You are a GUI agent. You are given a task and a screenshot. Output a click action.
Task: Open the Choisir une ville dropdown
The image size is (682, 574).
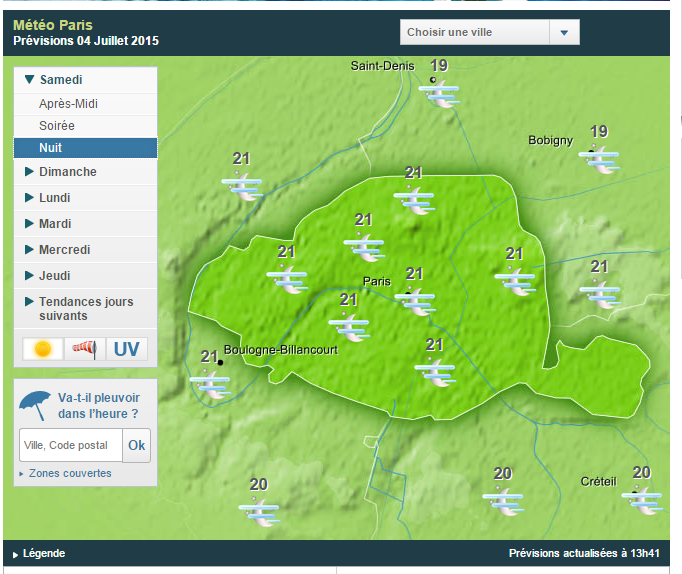pos(490,32)
